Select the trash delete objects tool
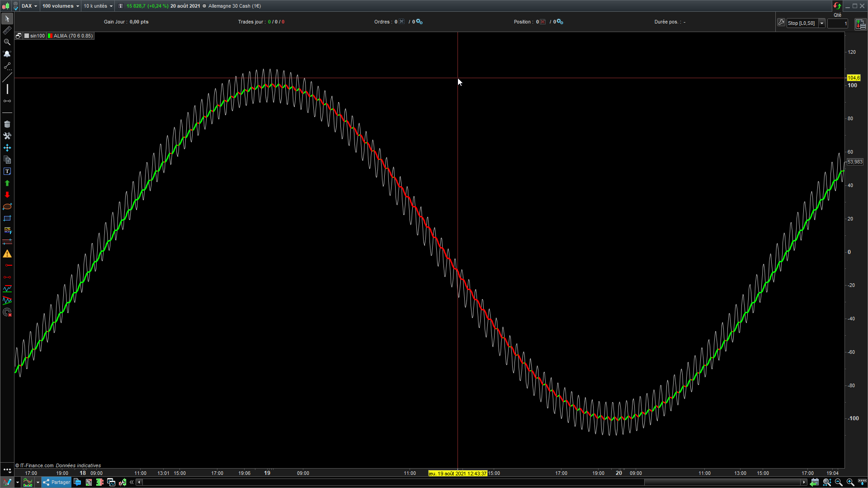This screenshot has height=488, width=868. click(7, 124)
